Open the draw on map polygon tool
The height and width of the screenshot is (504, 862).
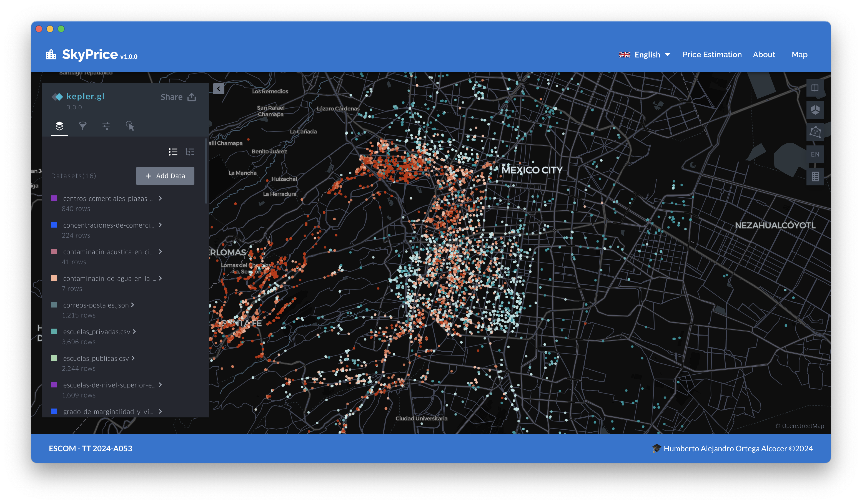(815, 132)
